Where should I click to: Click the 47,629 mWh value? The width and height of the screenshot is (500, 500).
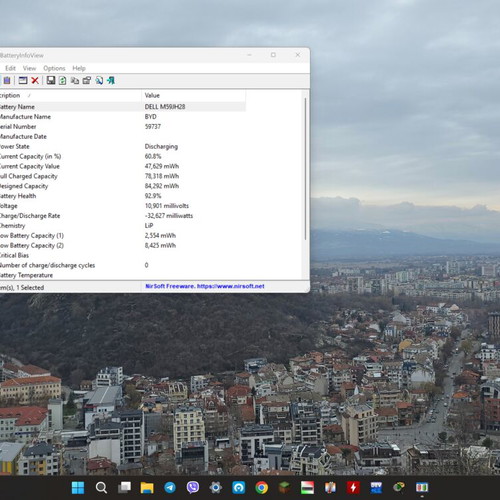click(x=162, y=166)
